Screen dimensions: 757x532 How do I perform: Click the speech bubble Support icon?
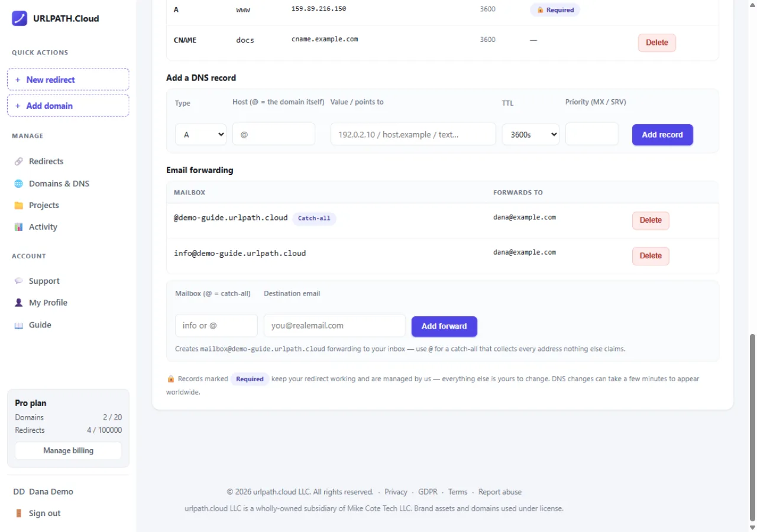pyautogui.click(x=18, y=281)
